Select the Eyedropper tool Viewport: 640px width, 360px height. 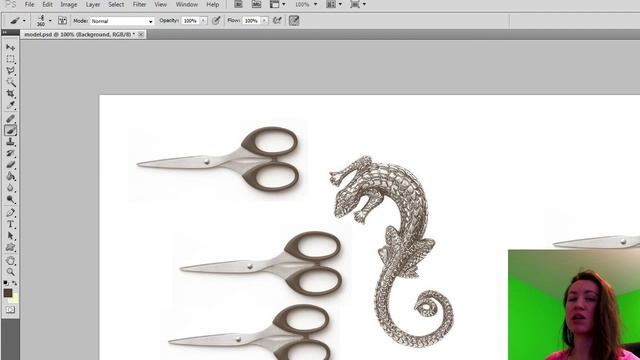[x=10, y=105]
